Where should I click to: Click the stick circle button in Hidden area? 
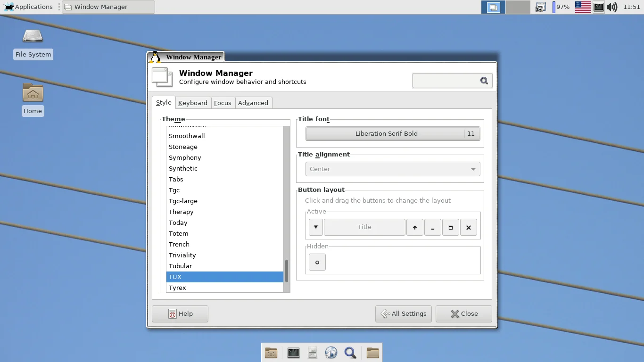click(x=317, y=262)
